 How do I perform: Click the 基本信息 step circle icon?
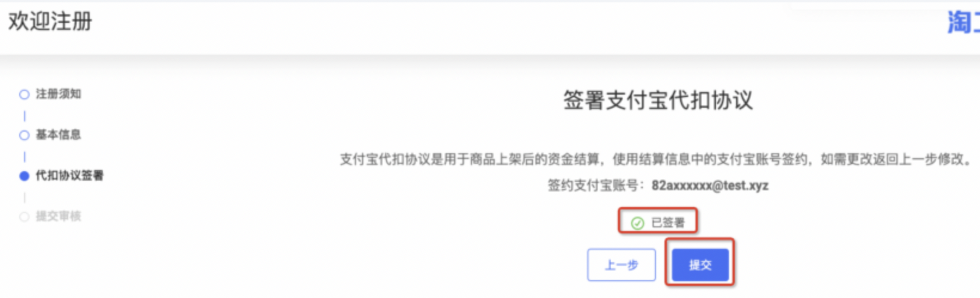point(24,135)
